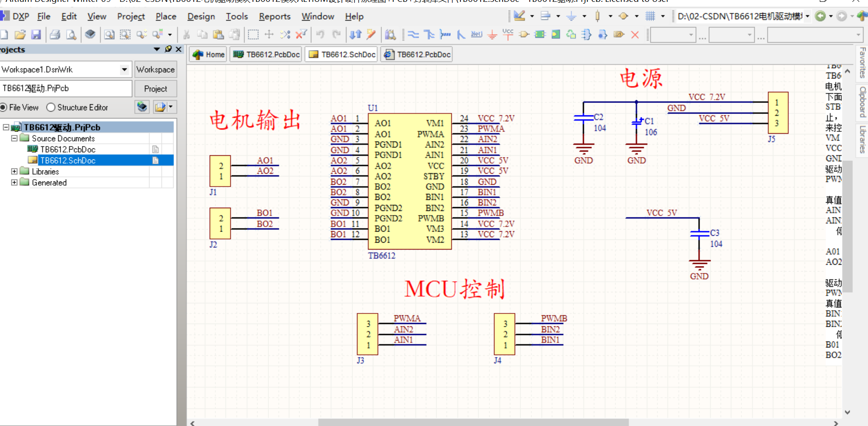The height and width of the screenshot is (426, 868).
Task: Place a Port
Action: pyautogui.click(x=619, y=34)
